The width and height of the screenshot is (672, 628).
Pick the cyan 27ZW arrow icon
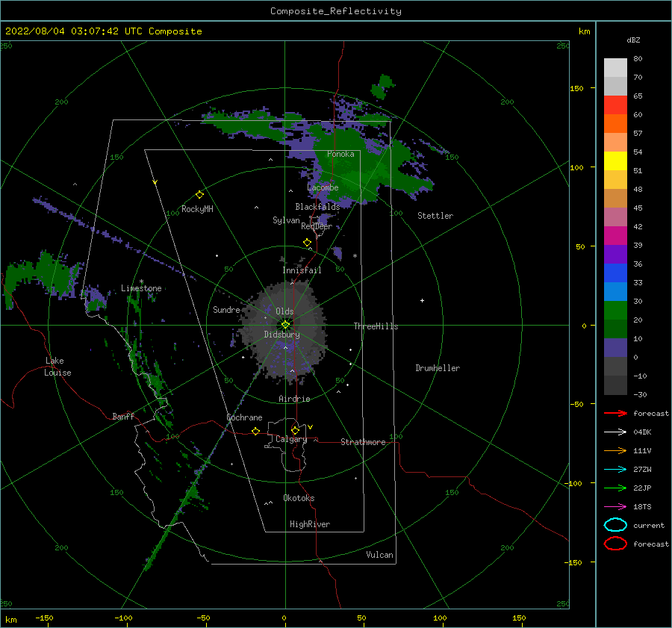click(x=615, y=470)
